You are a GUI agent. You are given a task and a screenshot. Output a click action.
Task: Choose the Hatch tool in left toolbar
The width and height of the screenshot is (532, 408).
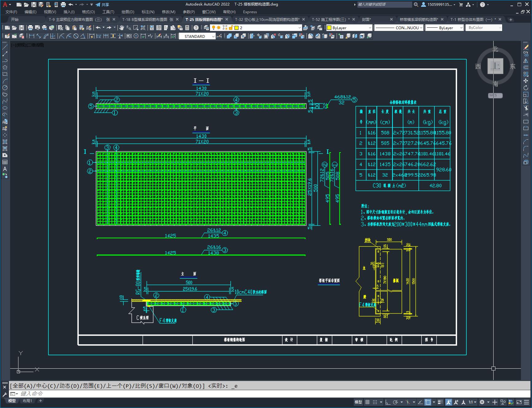click(x=5, y=142)
